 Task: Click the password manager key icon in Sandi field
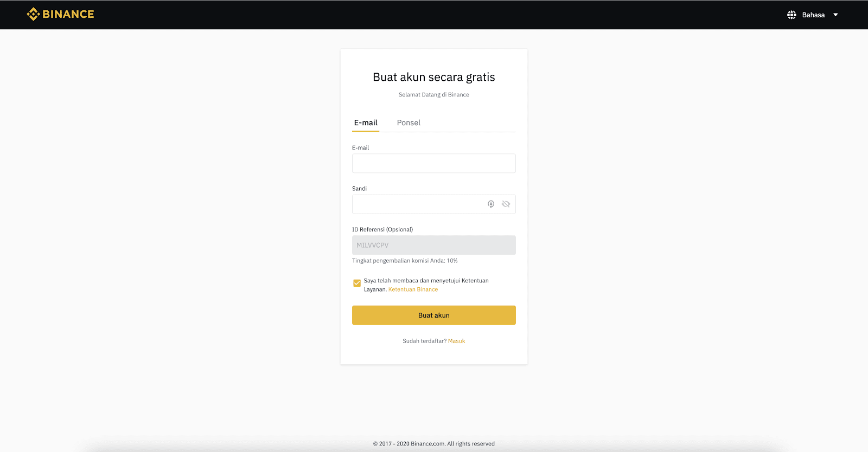coord(491,204)
